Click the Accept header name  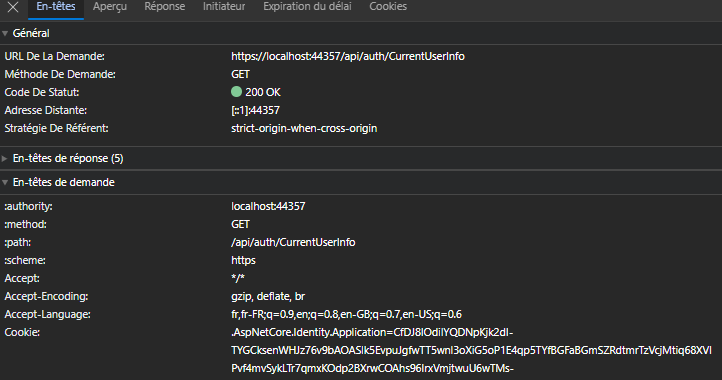22,278
